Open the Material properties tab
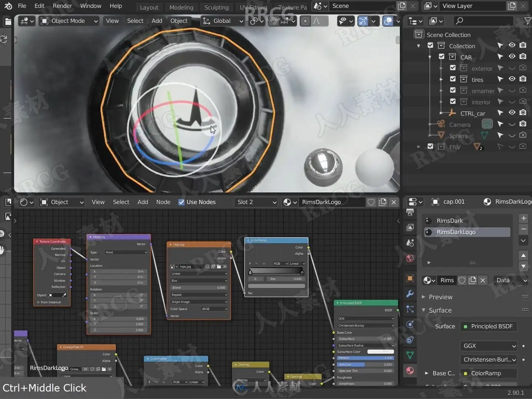Image resolution: width=532 pixels, height=399 pixels. (x=410, y=371)
